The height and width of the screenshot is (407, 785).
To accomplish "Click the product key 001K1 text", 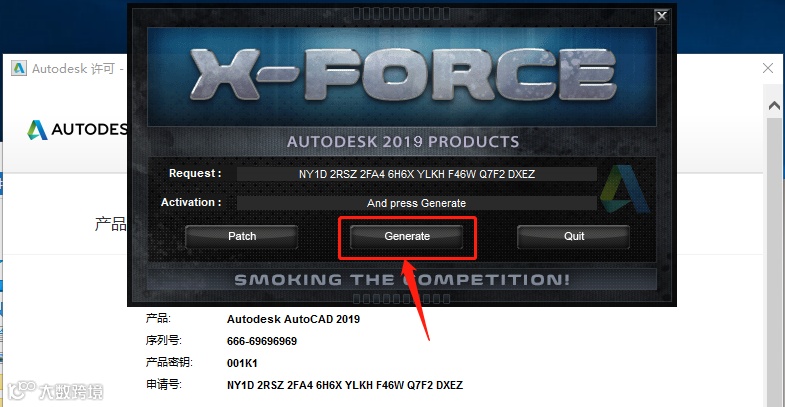I will tap(242, 363).
